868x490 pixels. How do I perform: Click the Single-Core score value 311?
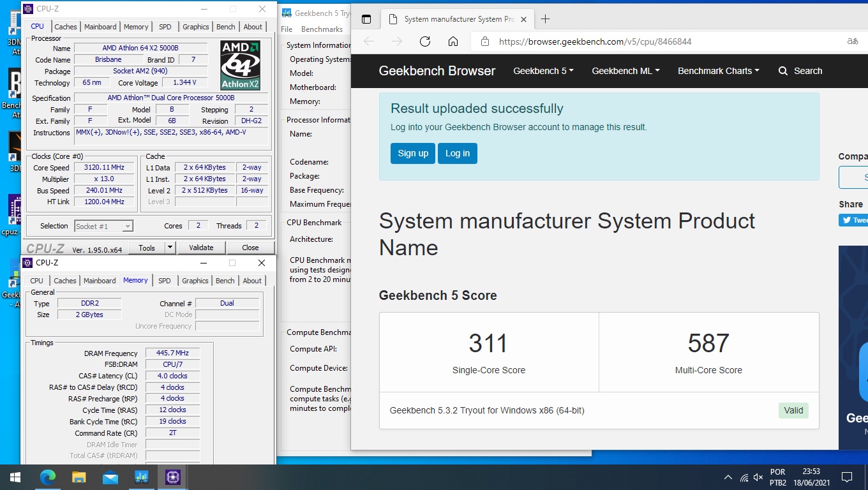click(x=488, y=343)
